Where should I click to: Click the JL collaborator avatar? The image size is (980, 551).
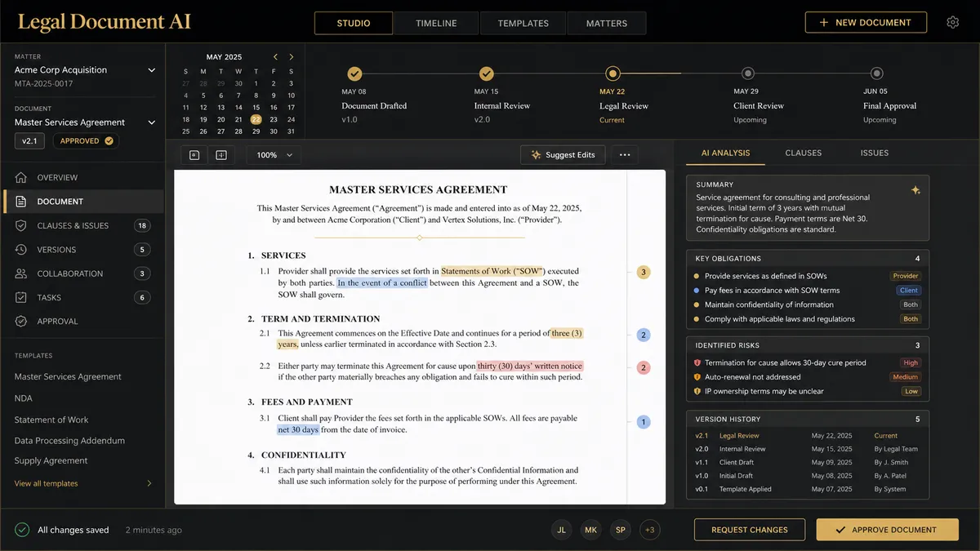click(x=561, y=530)
